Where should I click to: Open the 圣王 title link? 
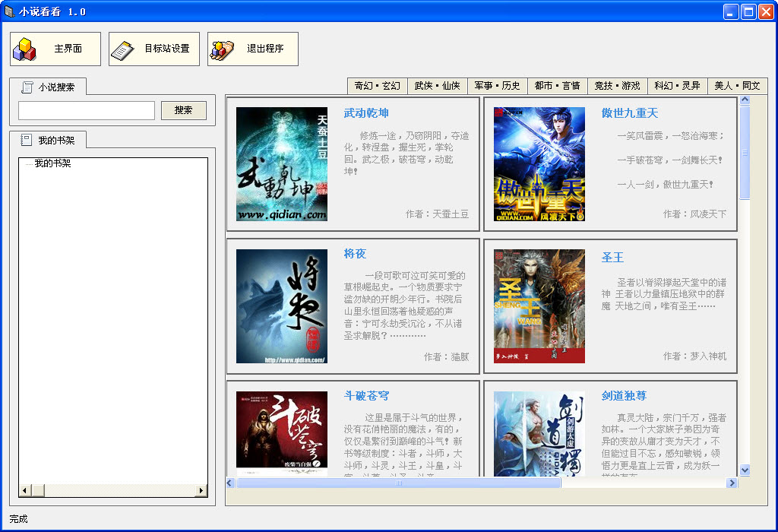coord(612,258)
